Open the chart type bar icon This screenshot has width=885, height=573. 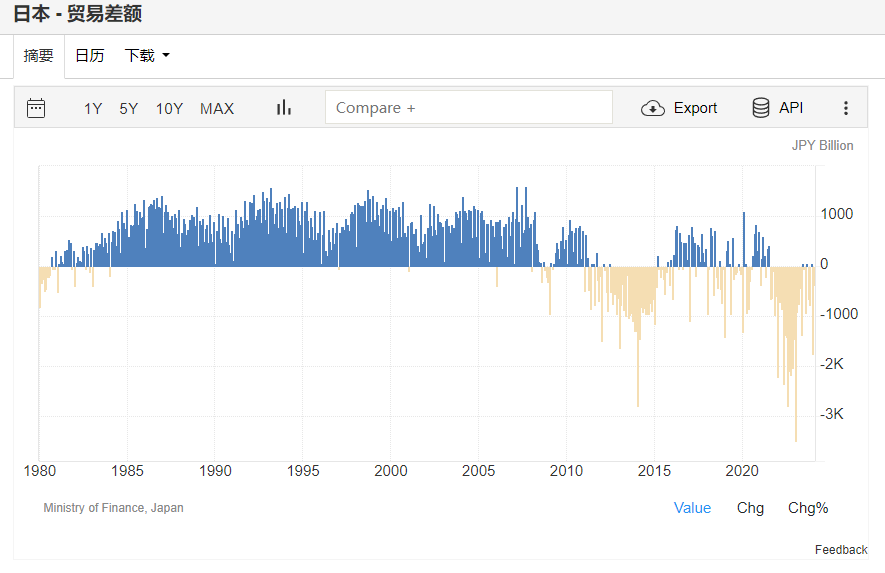point(284,108)
